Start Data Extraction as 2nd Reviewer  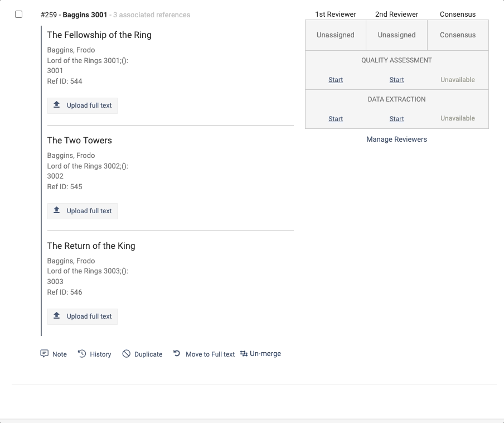[396, 119]
